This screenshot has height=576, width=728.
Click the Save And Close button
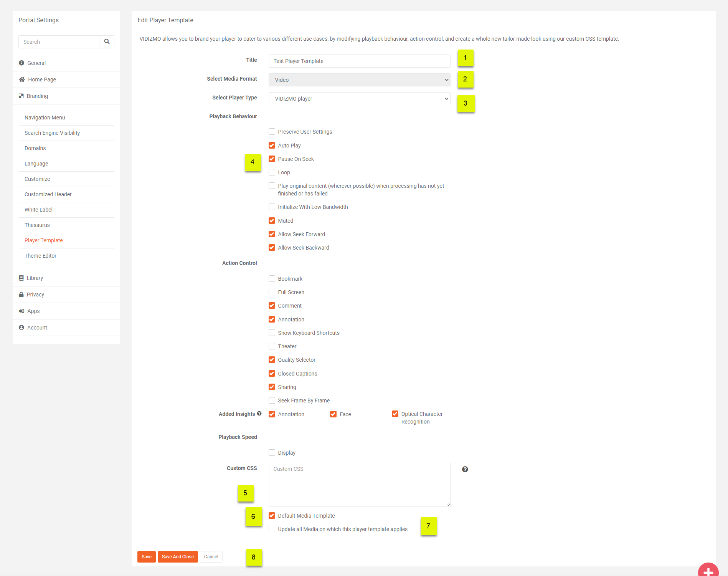click(178, 557)
